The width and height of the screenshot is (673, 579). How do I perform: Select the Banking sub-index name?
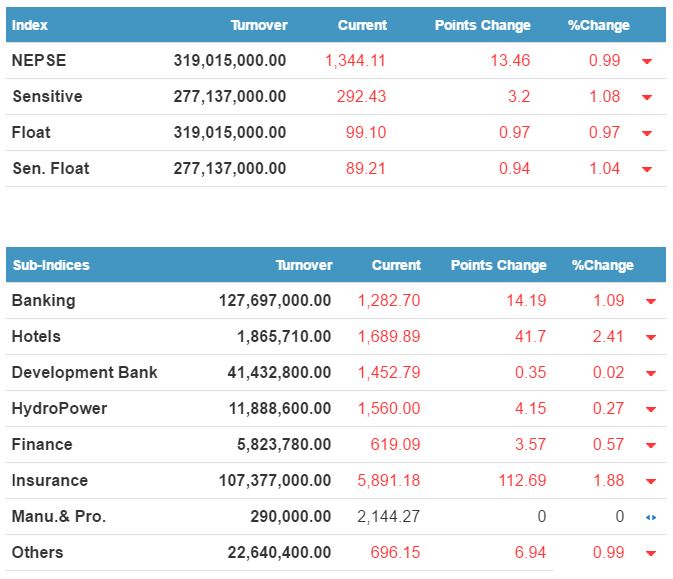pos(43,300)
